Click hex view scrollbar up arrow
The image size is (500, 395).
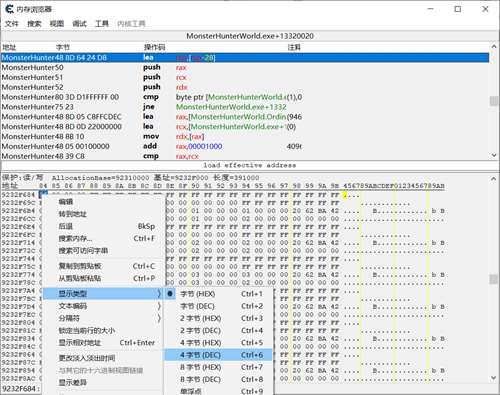(x=494, y=179)
